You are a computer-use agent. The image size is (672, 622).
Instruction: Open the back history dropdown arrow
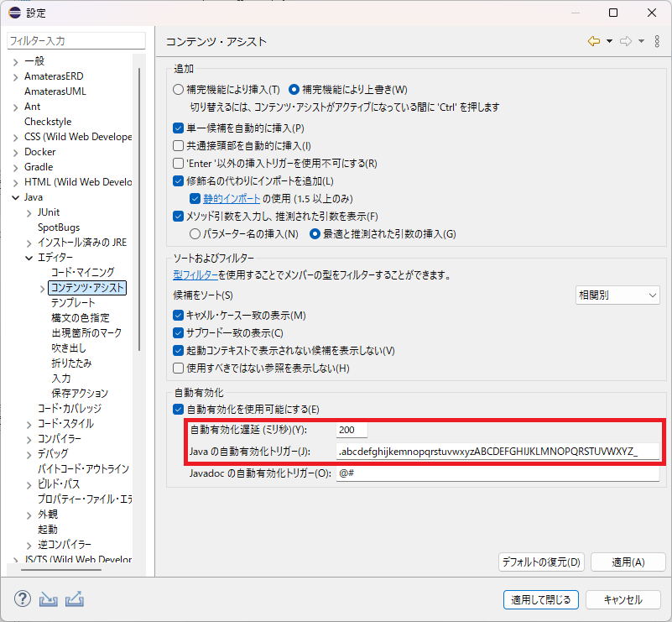pyautogui.click(x=609, y=41)
